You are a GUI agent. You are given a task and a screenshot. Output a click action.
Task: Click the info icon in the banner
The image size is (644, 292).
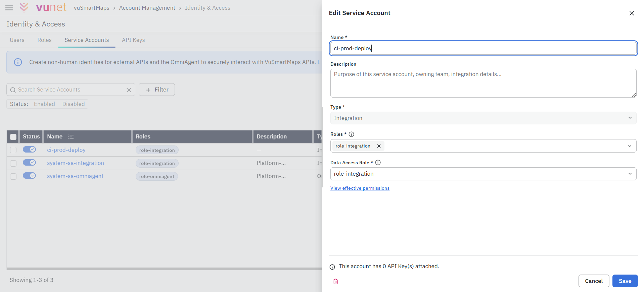18,62
